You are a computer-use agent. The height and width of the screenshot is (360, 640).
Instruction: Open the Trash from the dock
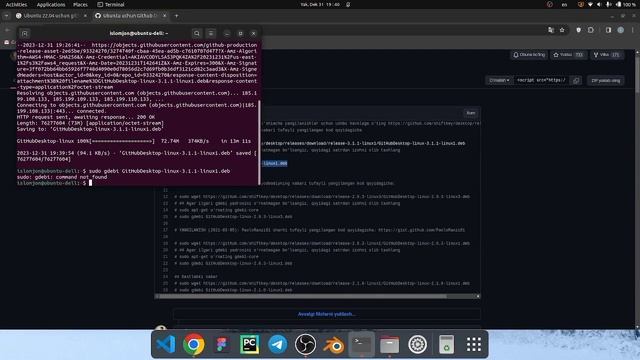coord(446,344)
